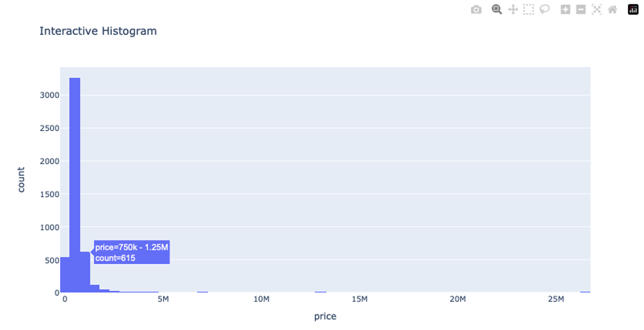Activate the lasso select tool
The height and width of the screenshot is (330, 644).
pyautogui.click(x=544, y=10)
